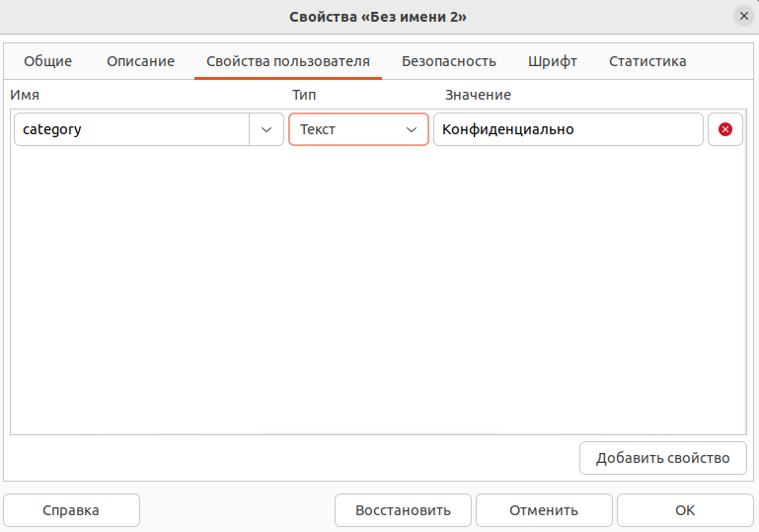Switch to the Общие tab

point(47,61)
